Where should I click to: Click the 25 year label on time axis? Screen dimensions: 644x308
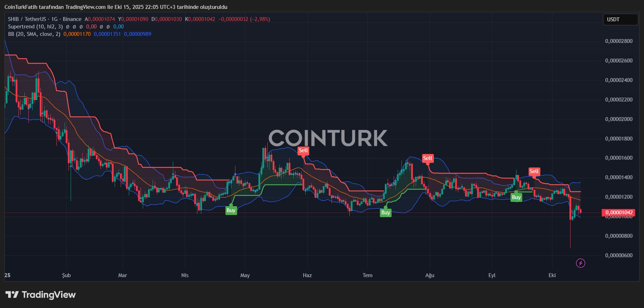click(x=8, y=275)
